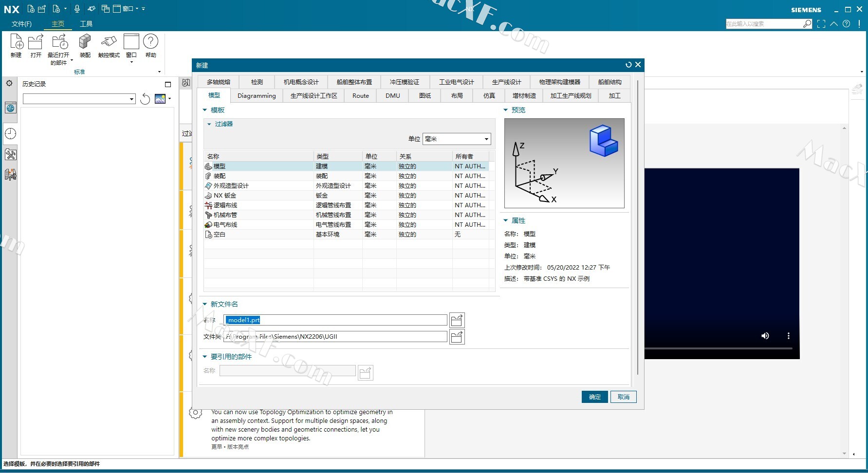Maximize the history panel square icon
868x473 pixels.
pyautogui.click(x=168, y=84)
